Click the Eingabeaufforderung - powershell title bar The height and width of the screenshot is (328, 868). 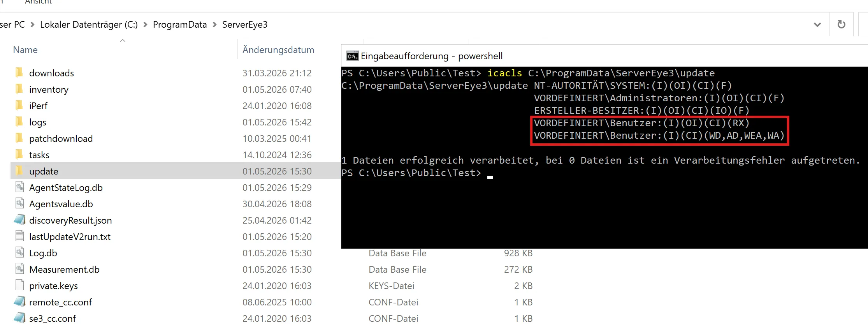pyautogui.click(x=604, y=56)
